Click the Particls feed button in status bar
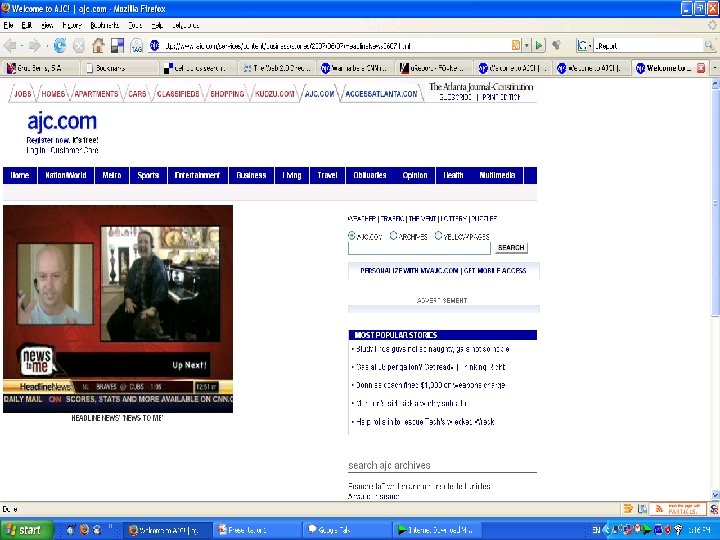Image resolution: width=720 pixels, height=540 pixels. 677,509
